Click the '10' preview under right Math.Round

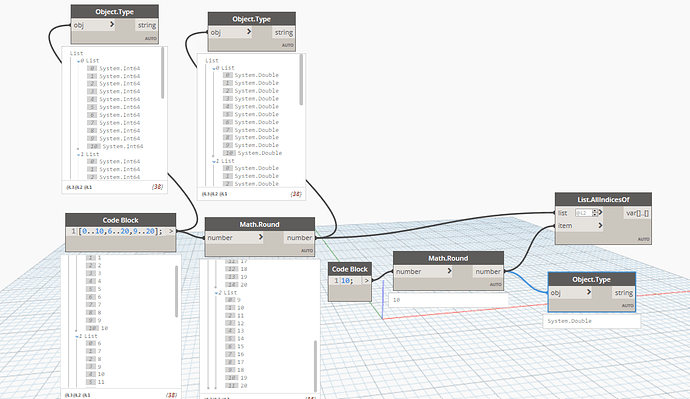pyautogui.click(x=396, y=300)
